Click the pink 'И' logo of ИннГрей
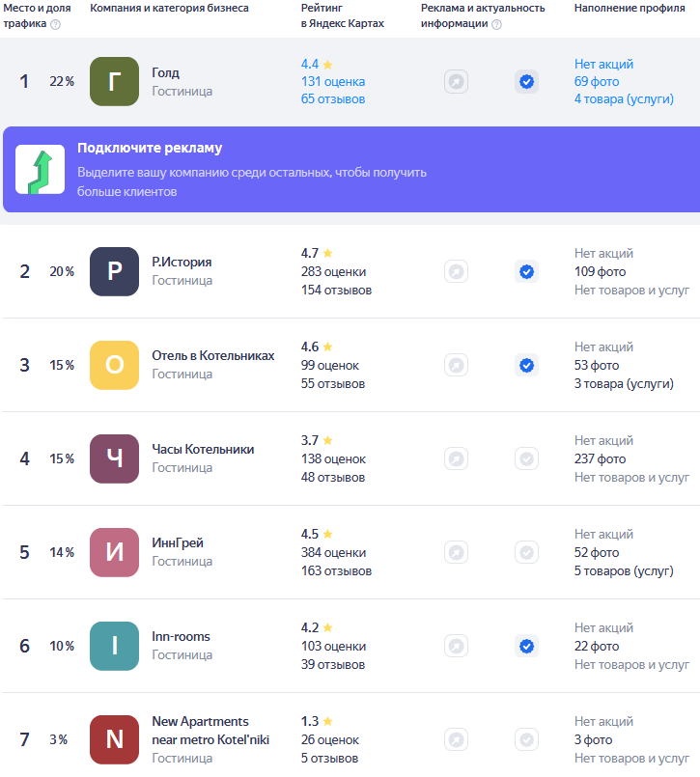 pyautogui.click(x=114, y=552)
